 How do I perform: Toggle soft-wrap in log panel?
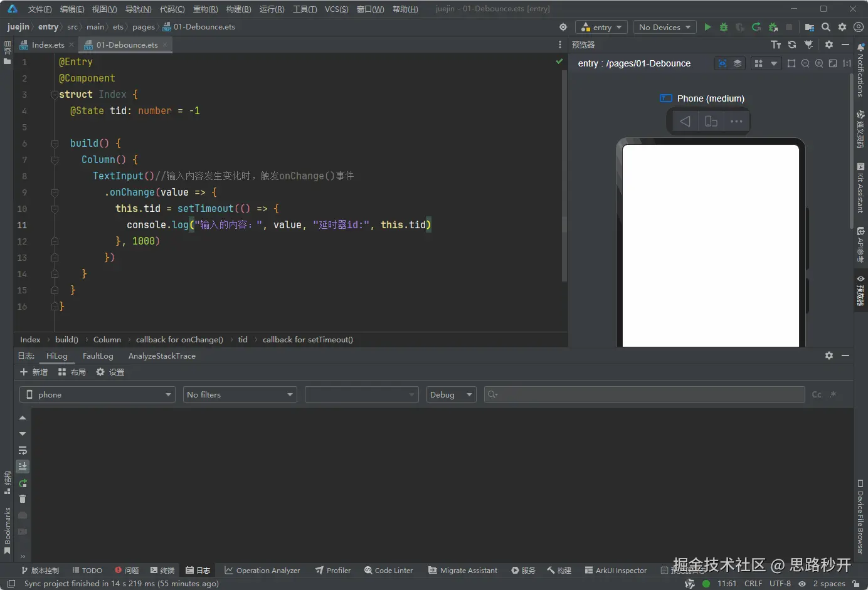tap(23, 450)
